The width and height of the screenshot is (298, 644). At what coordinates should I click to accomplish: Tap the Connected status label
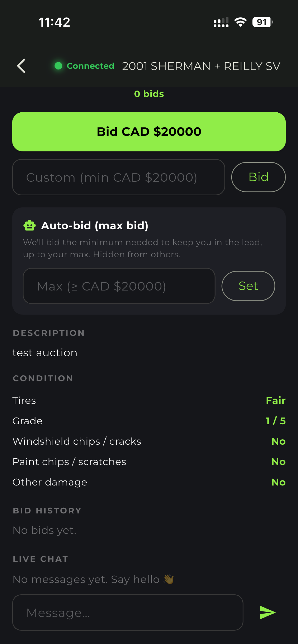click(x=90, y=66)
